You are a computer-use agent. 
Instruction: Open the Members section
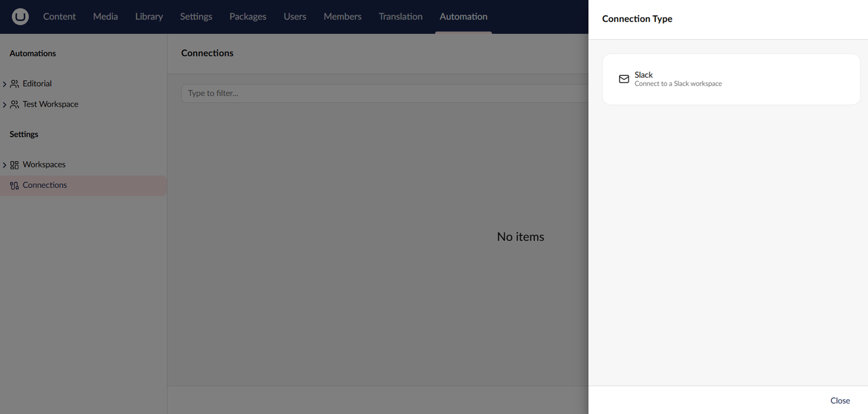342,17
